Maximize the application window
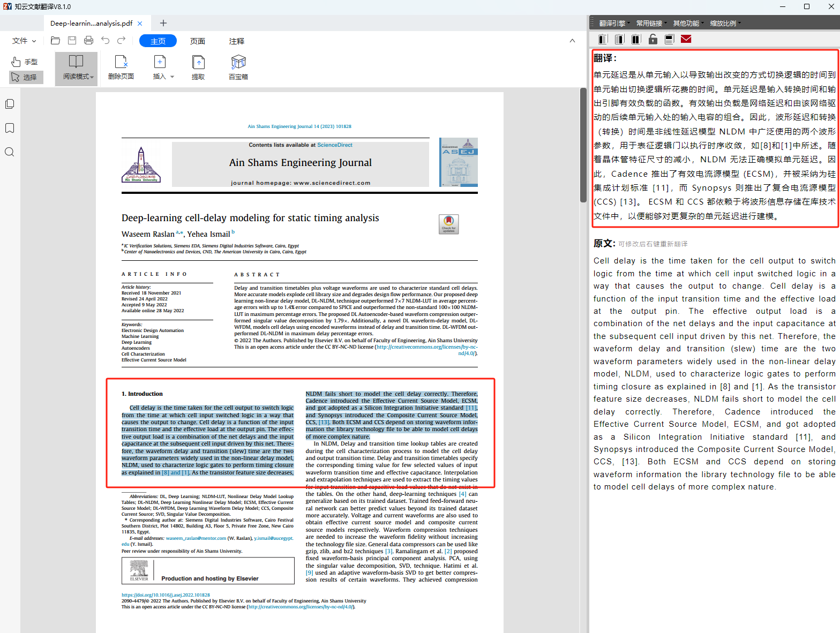This screenshot has width=840, height=633. pyautogui.click(x=807, y=6)
